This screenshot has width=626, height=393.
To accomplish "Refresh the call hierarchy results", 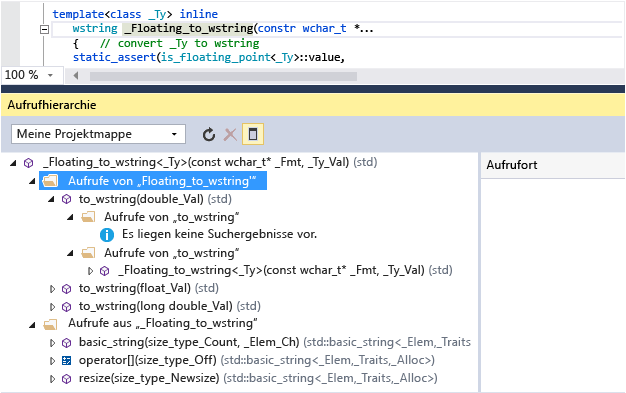I will (208, 135).
